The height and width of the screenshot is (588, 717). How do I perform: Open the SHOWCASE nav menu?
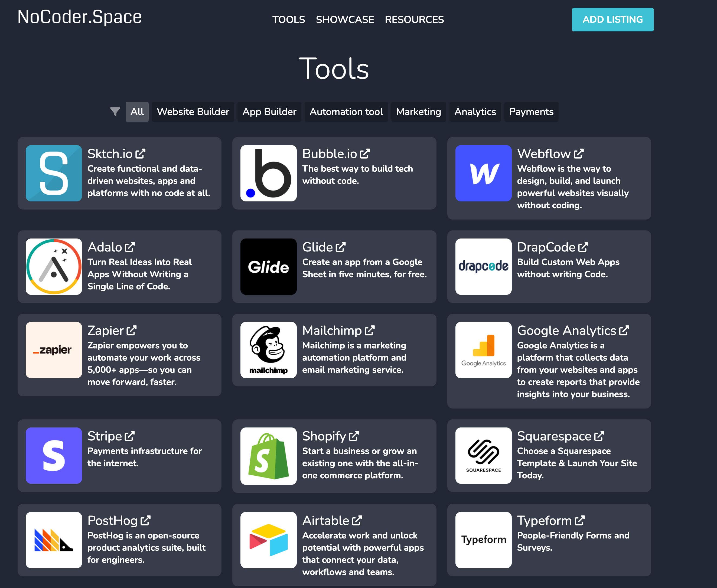click(x=345, y=20)
